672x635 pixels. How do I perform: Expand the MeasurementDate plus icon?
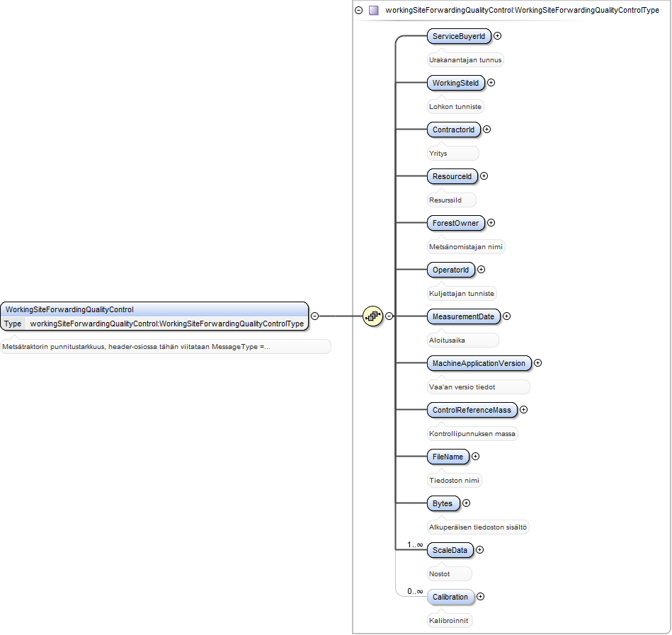point(506,316)
